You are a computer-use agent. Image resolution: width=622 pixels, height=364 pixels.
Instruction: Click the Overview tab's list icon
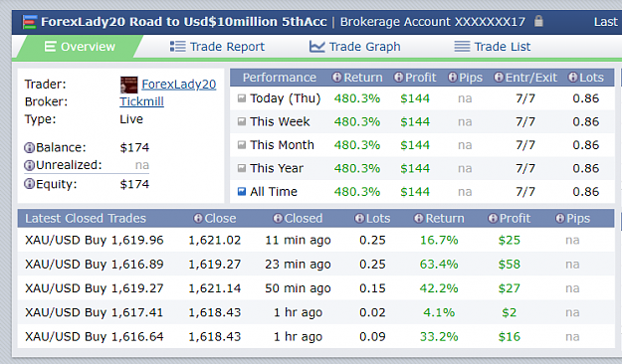click(50, 47)
